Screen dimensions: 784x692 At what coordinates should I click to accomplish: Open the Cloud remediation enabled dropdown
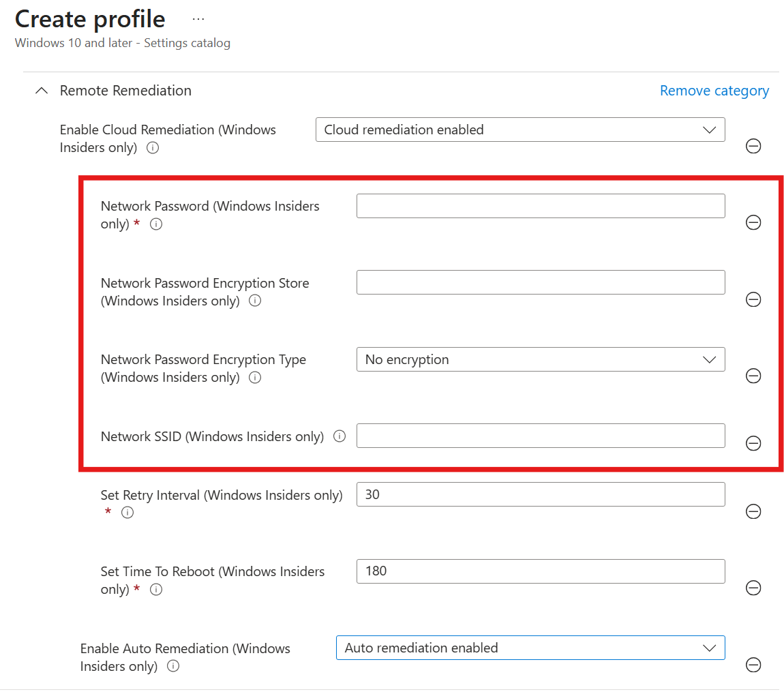pyautogui.click(x=519, y=130)
